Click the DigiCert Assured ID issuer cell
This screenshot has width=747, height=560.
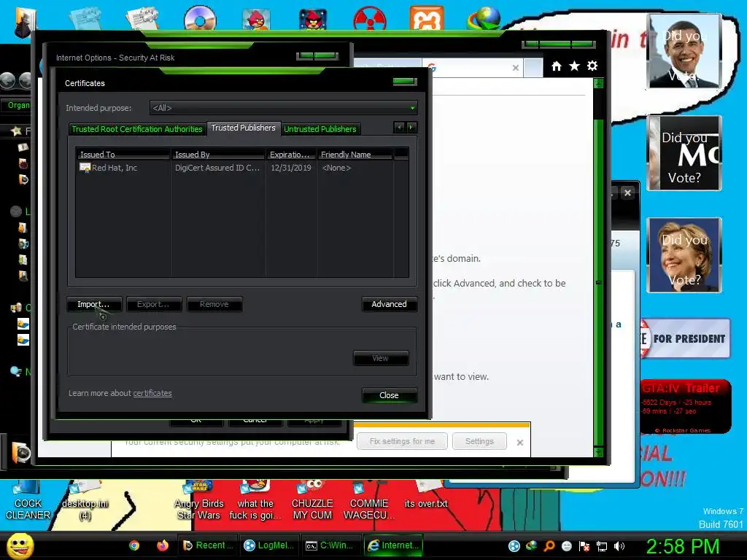pyautogui.click(x=217, y=168)
